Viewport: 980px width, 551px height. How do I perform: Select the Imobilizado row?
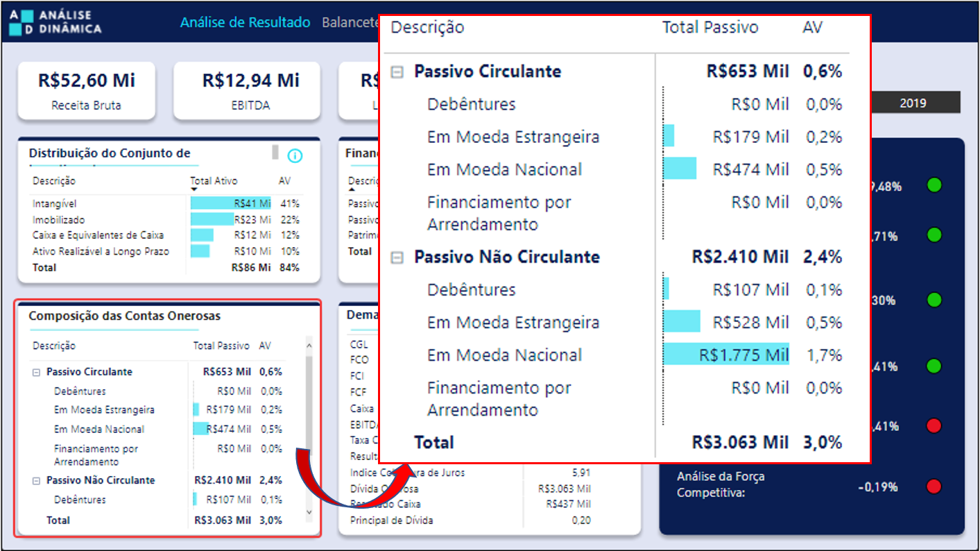pos(166,219)
